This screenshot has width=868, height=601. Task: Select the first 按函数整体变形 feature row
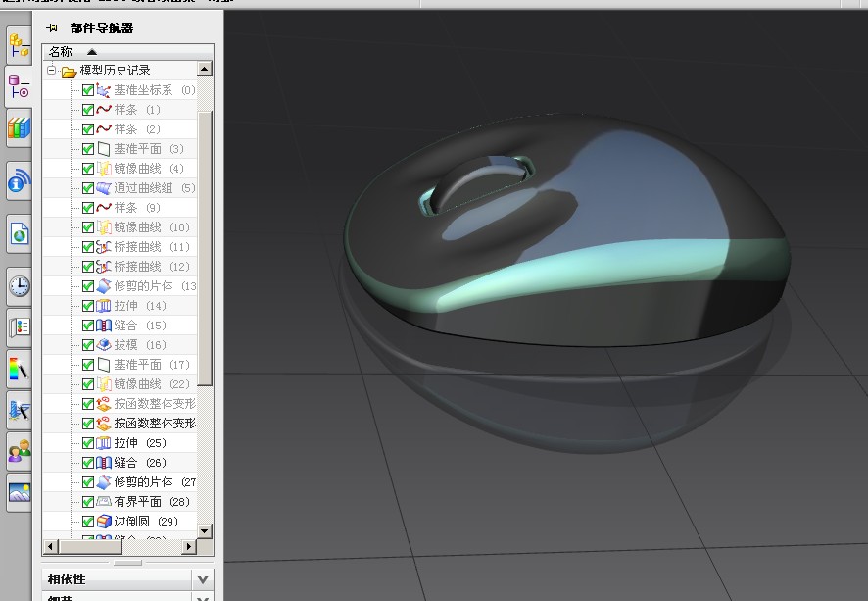[121, 404]
